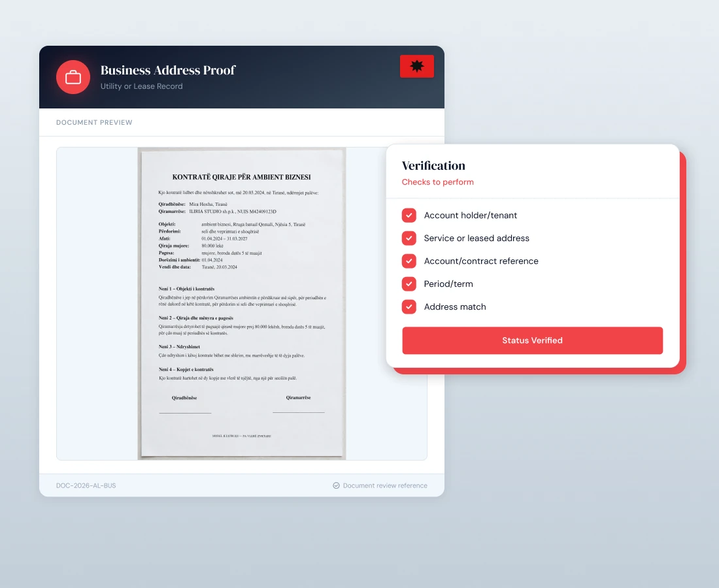Viewport: 719px width, 588px height.
Task: Click the Address match label text
Action: coord(455,307)
